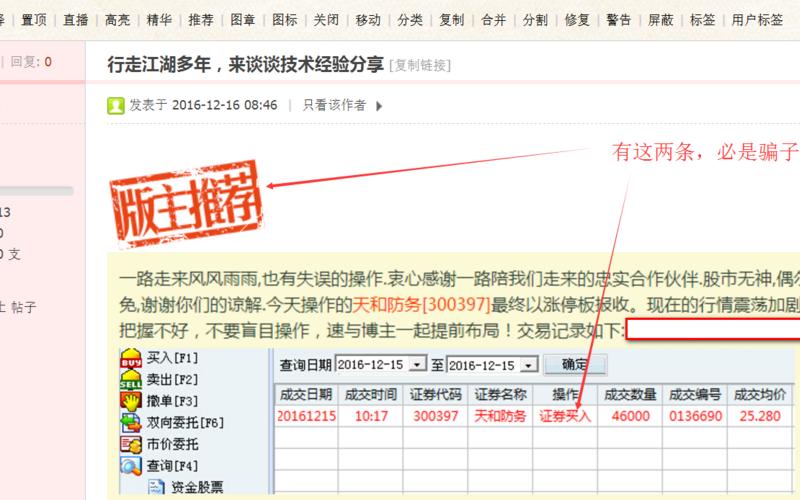Click the 直播 moderation link
The height and width of the screenshot is (500, 800).
click(x=76, y=20)
